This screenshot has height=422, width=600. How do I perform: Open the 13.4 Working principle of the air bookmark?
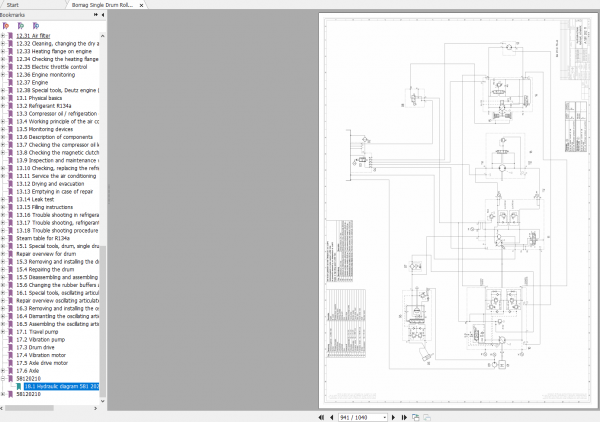[x=57, y=121]
